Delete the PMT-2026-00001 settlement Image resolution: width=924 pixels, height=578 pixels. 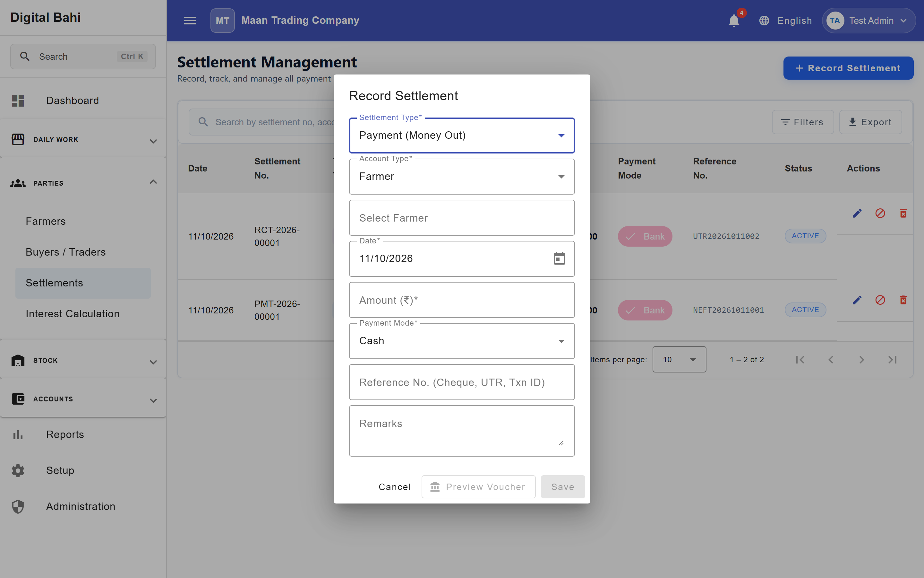click(903, 300)
